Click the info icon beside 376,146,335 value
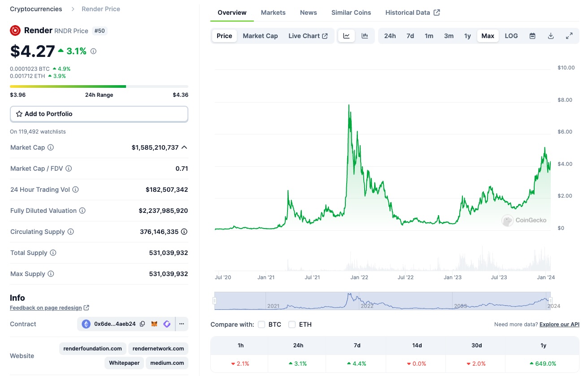This screenshot has width=588, height=376. [x=184, y=232]
